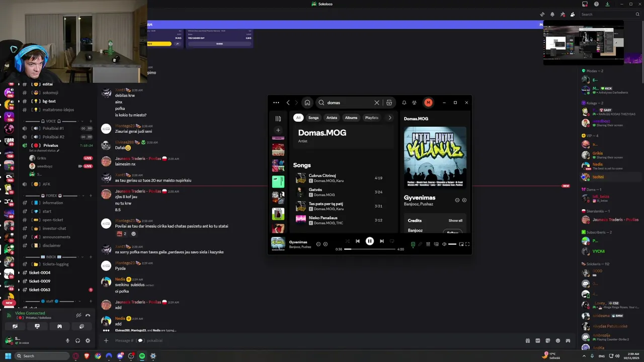Open the Windows Start menu

point(8,356)
